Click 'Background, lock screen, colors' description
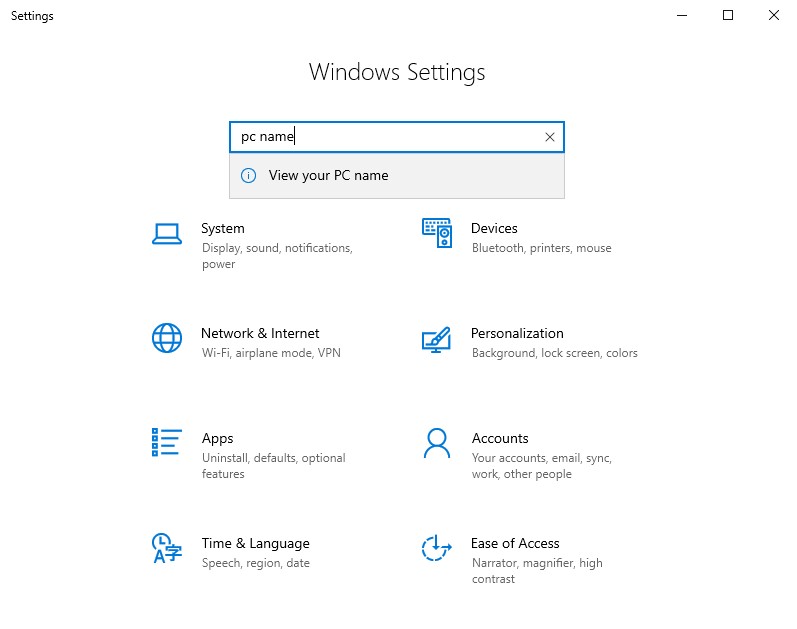 click(x=555, y=353)
